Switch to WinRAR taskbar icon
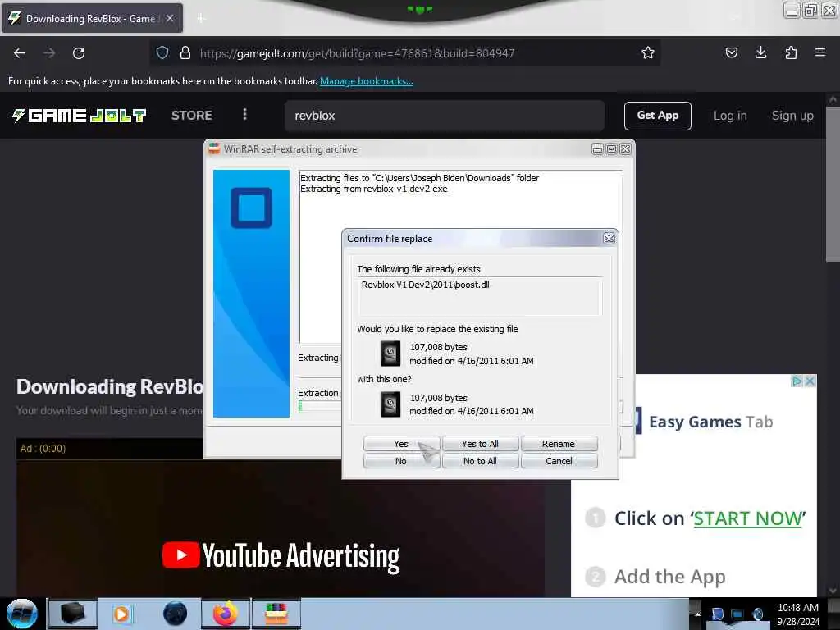This screenshot has width=840, height=630. click(276, 614)
